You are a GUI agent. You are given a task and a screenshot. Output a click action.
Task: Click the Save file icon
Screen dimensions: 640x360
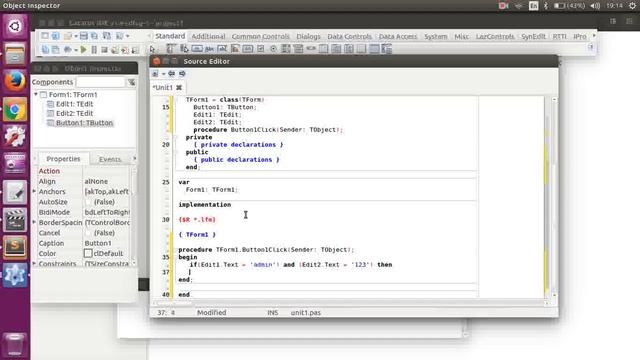[x=84, y=36]
